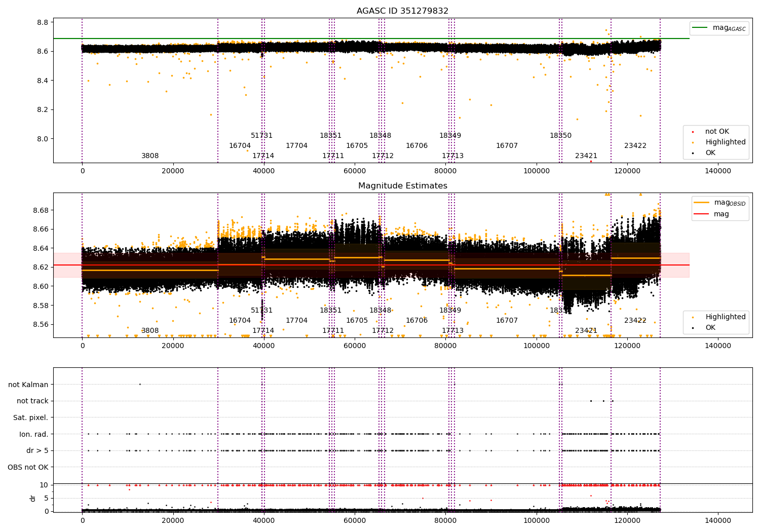This screenshot has width=760, height=532.
Task: Click obsid label 17714 in top plot
Action: point(263,156)
